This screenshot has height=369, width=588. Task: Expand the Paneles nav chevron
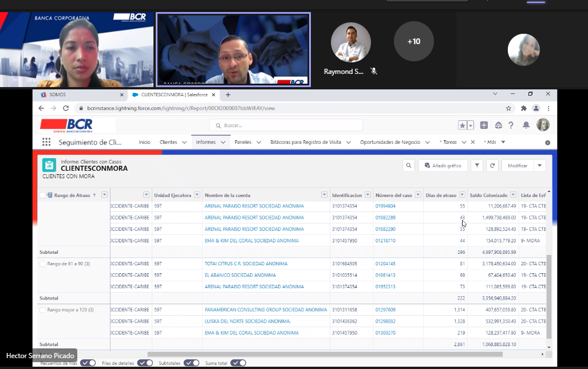click(258, 142)
